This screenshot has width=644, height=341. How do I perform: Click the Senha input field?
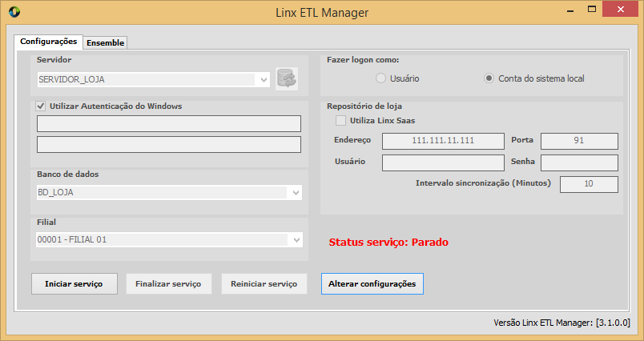point(579,162)
